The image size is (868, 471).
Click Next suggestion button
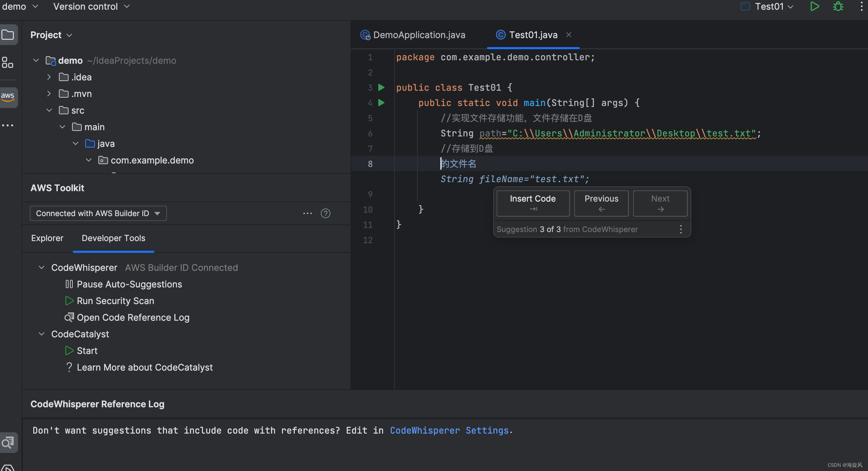(660, 204)
